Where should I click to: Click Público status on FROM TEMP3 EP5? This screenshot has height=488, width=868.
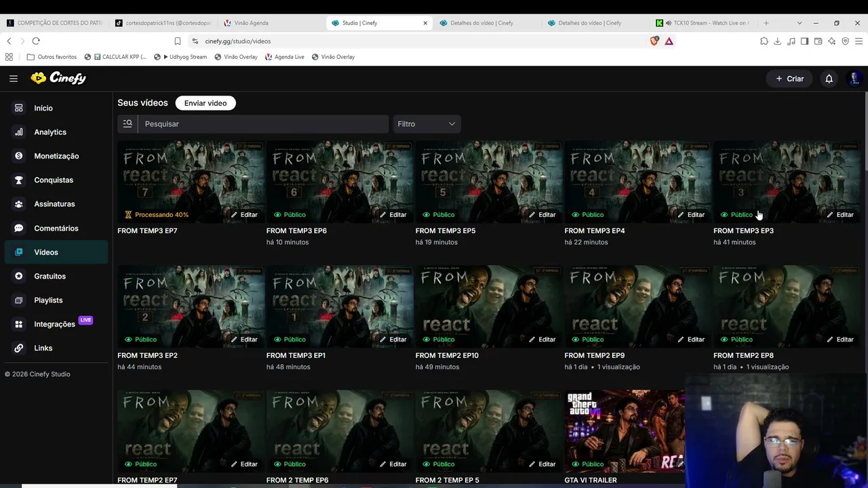[x=439, y=215]
